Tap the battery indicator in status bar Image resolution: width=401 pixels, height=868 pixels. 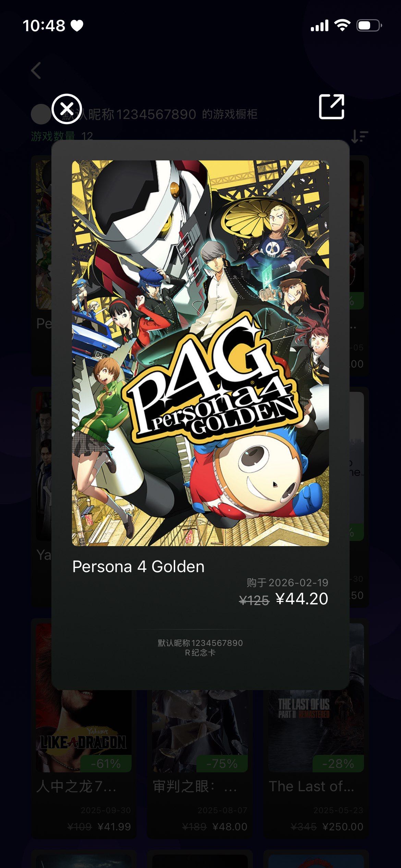point(369,25)
